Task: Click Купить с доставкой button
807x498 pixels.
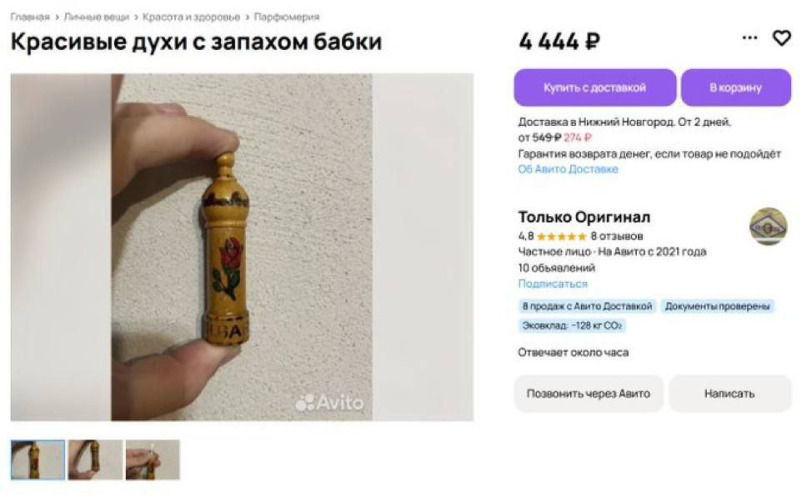Action: [594, 87]
